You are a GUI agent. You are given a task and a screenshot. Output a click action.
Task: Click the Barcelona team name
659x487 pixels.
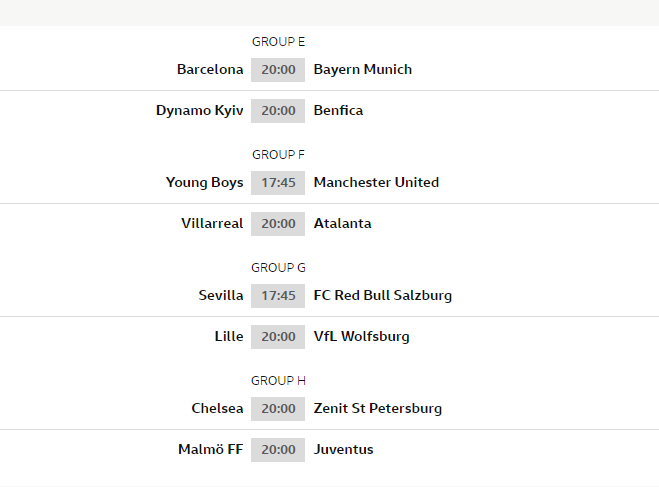(x=210, y=69)
